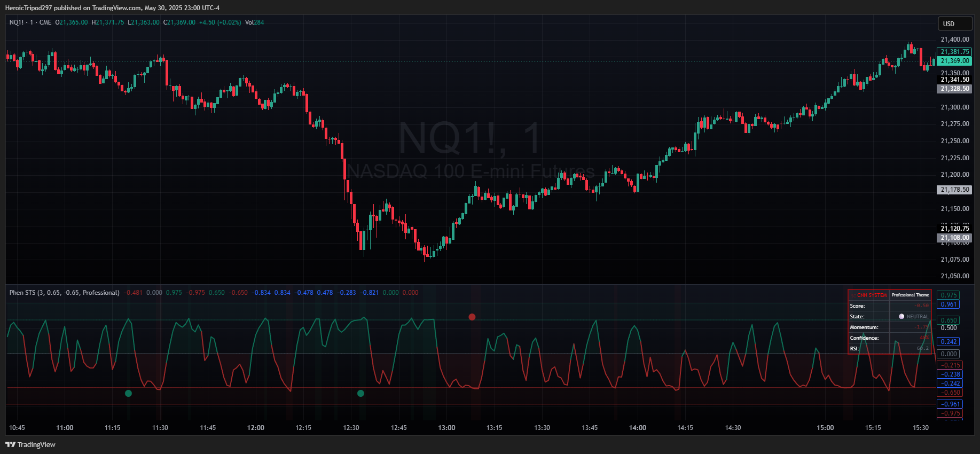Click the red sell signal dot in indicator pane
The height and width of the screenshot is (454, 980).
coord(472,317)
